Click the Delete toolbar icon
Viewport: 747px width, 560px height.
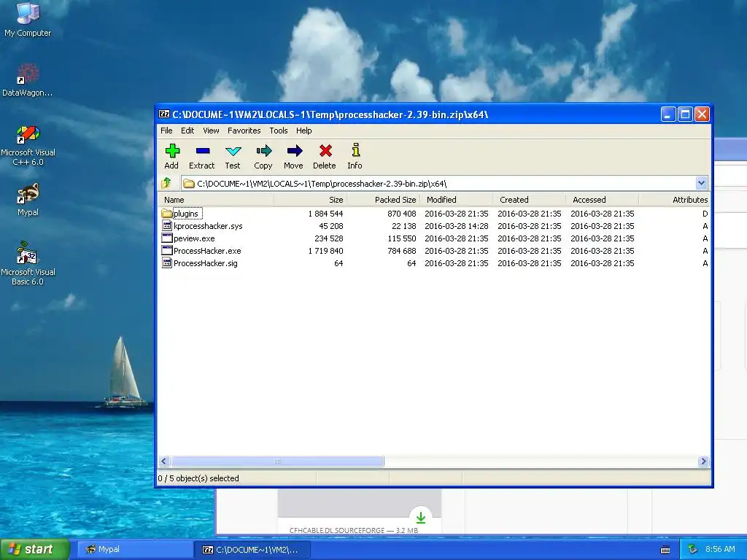point(325,151)
